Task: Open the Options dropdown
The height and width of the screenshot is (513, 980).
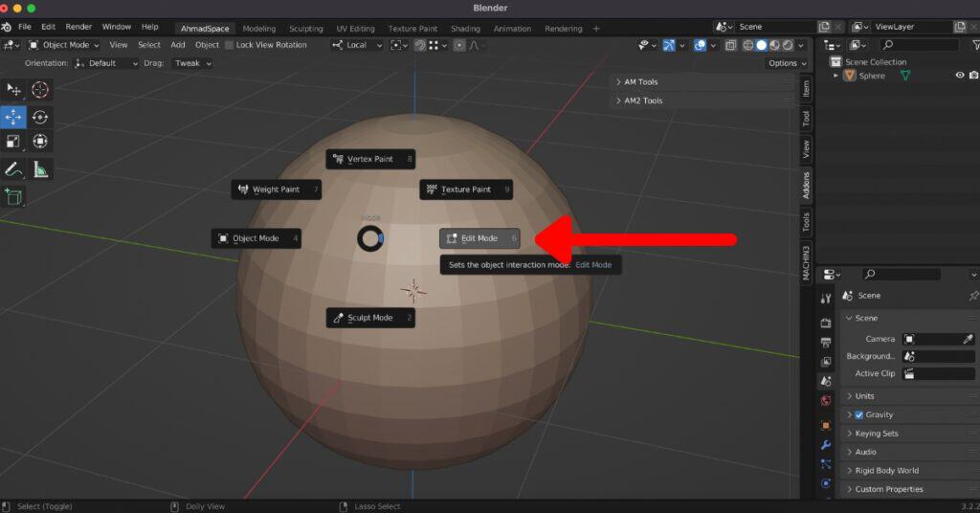Action: [x=787, y=63]
